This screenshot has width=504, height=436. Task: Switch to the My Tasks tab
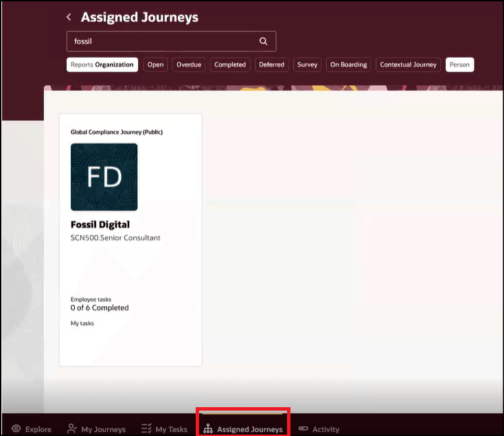click(164, 429)
